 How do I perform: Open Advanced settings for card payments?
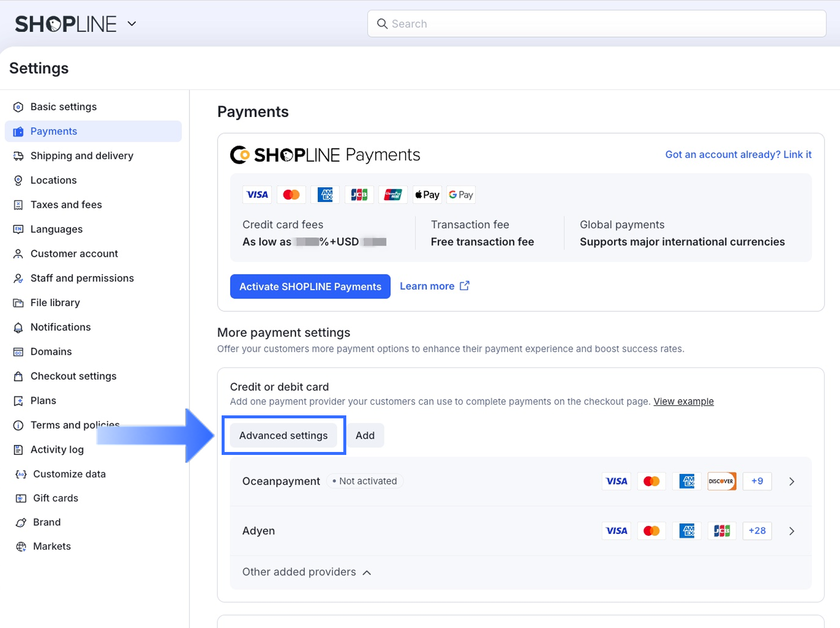click(283, 436)
